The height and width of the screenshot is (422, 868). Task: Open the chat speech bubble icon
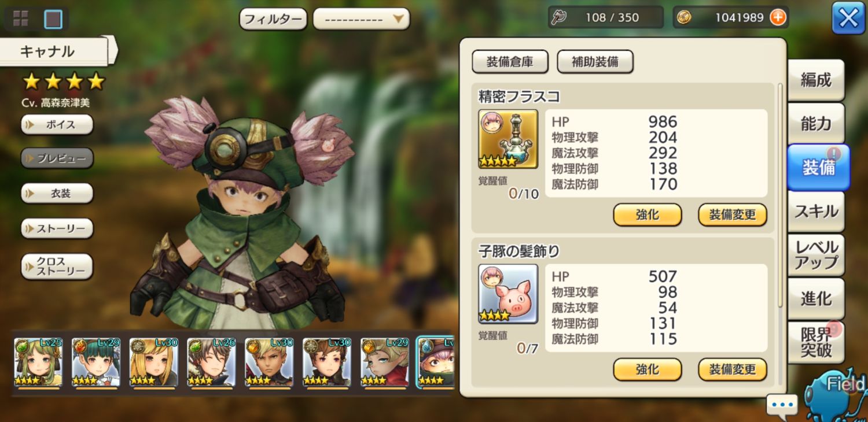[782, 405]
